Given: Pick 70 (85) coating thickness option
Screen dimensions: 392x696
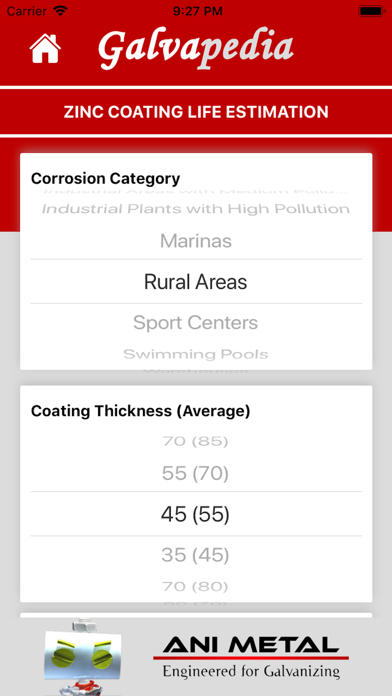Looking at the screenshot, I should 196,441.
